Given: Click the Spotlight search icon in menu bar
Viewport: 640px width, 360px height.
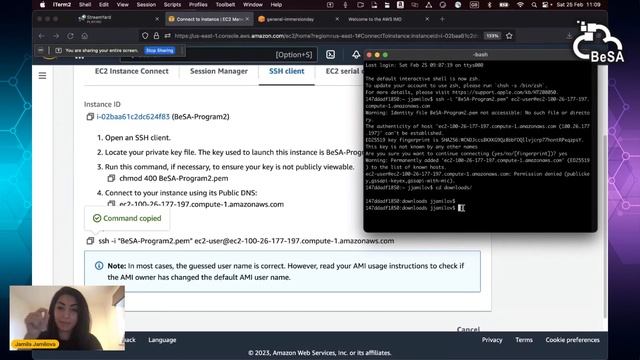Looking at the screenshot, I should tap(534, 4).
